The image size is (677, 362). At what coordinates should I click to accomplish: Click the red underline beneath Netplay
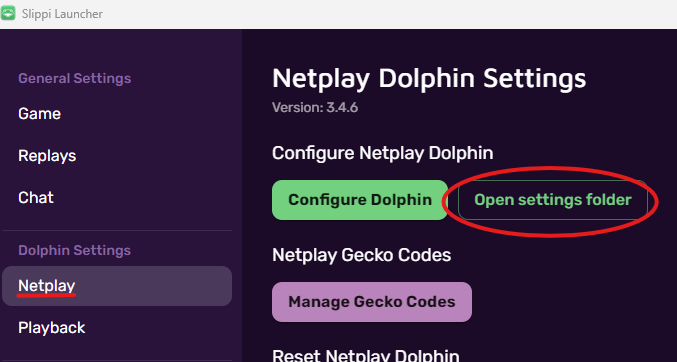coord(47,295)
